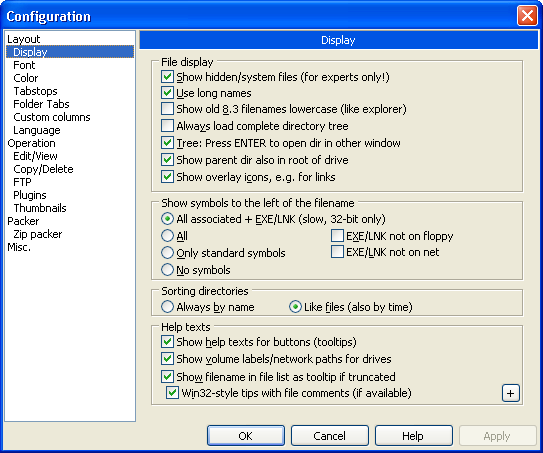The width and height of the screenshot is (543, 453).
Task: Select Always by name sorting
Action: (x=167, y=307)
